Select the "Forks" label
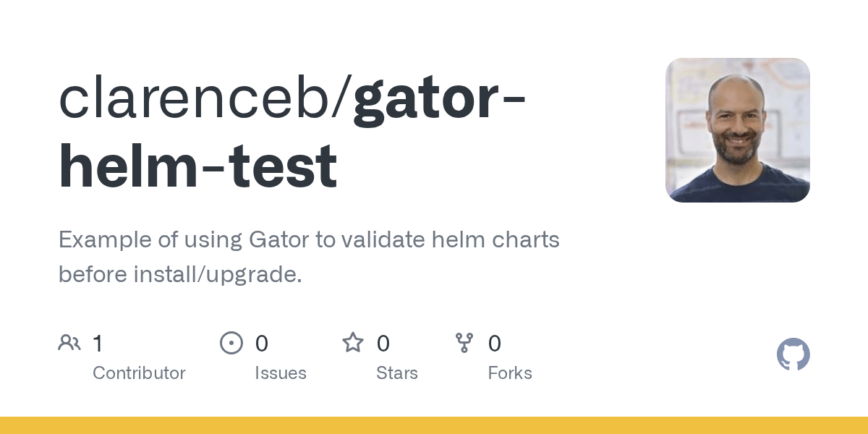 [x=510, y=373]
